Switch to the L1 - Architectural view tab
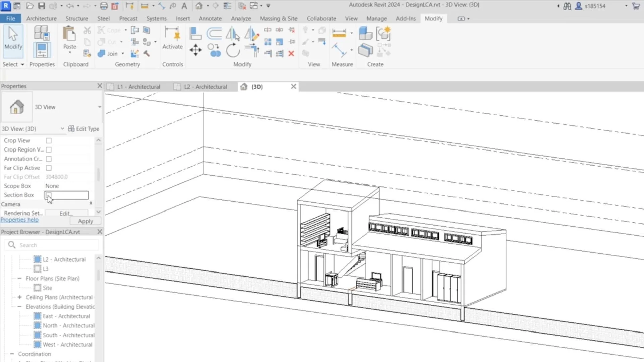The image size is (644, 362). 139,87
